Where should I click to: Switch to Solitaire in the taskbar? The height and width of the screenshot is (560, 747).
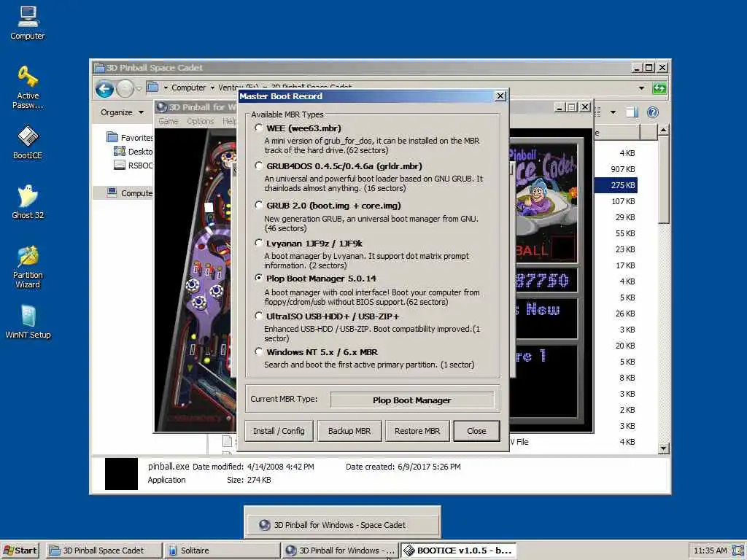point(222,551)
